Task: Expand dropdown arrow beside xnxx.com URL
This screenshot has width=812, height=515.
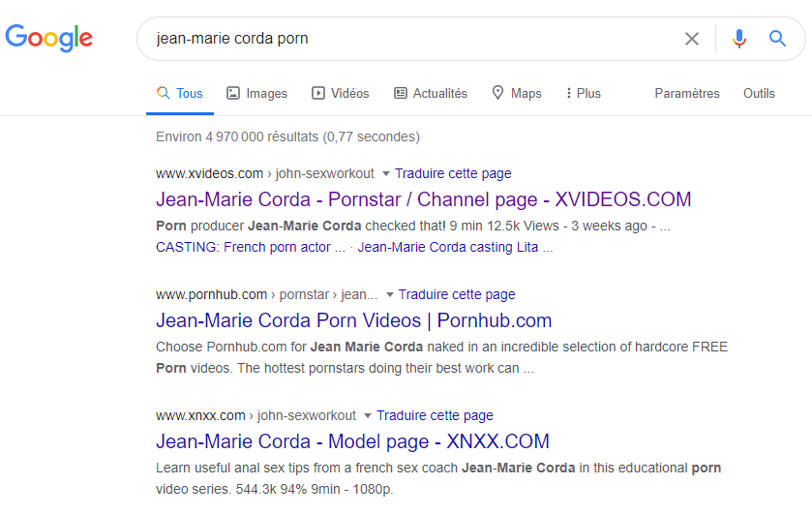Action: pos(368,415)
